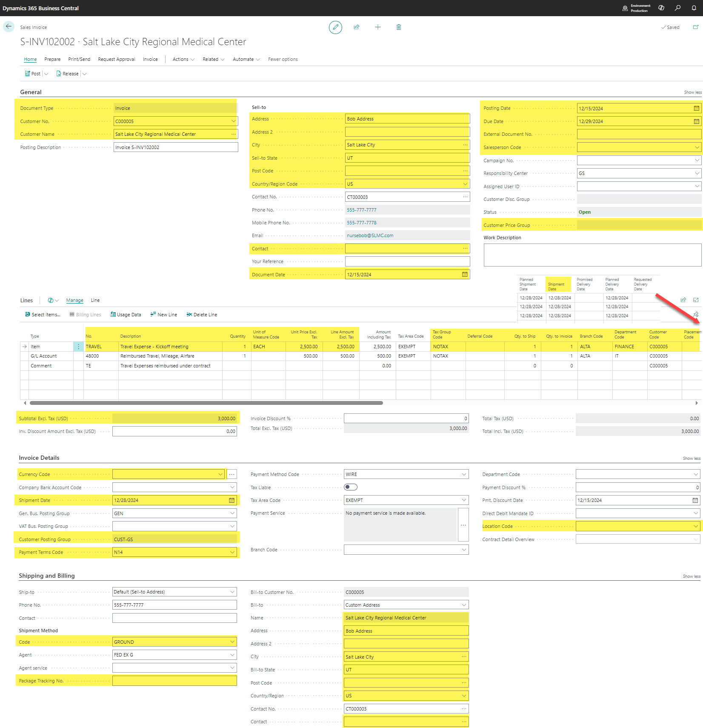This screenshot has width=703, height=728.
Task: Open the Automate menu
Action: click(x=246, y=59)
